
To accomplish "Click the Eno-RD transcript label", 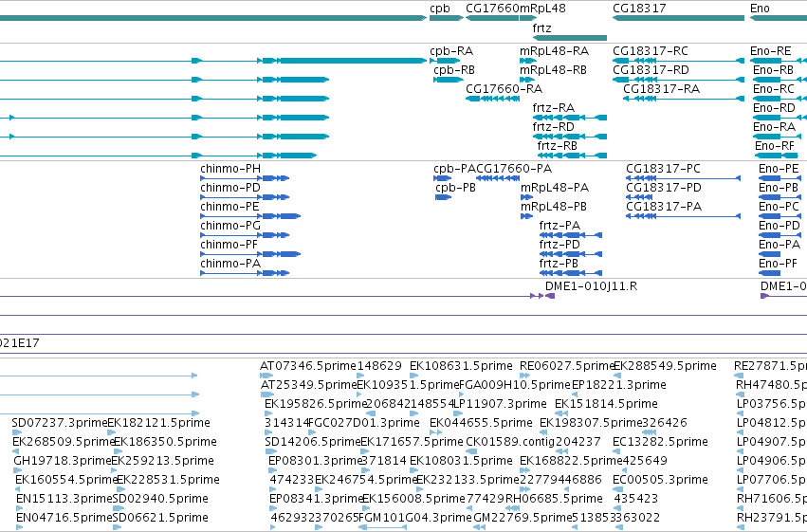I will point(774,108).
